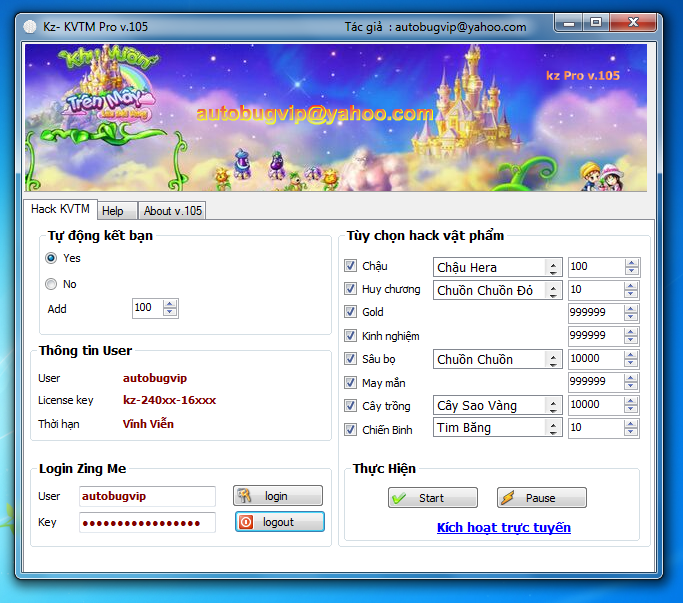Click the autobugvip user info text
This screenshot has height=603, width=683.
click(155, 378)
